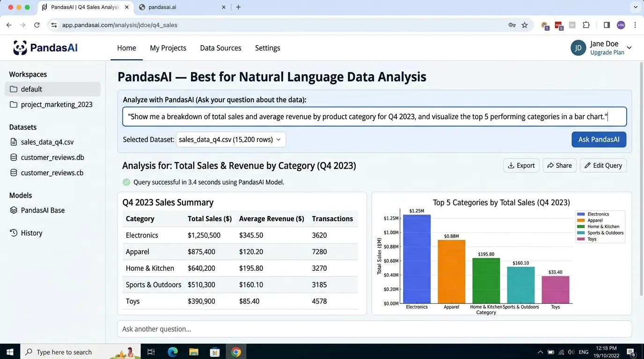Click the $85.40 Toys average revenue cell
Image resolution: width=644 pixels, height=359 pixels.
pyautogui.click(x=249, y=302)
